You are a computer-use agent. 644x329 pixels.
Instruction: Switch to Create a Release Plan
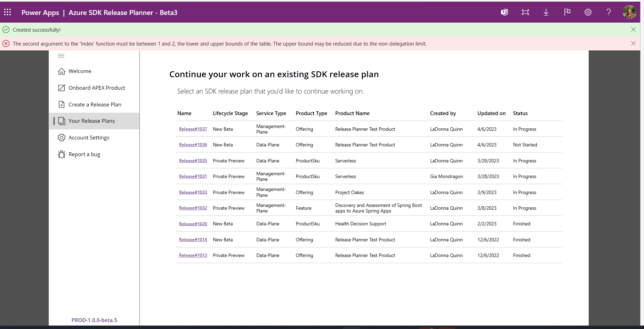point(95,104)
